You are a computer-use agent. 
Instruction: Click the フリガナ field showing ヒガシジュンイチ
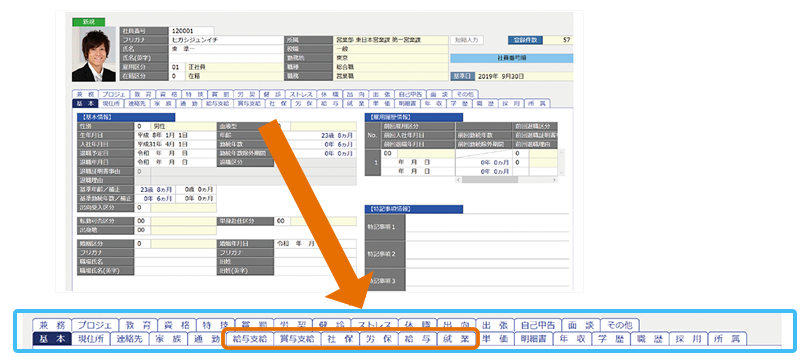coord(227,40)
